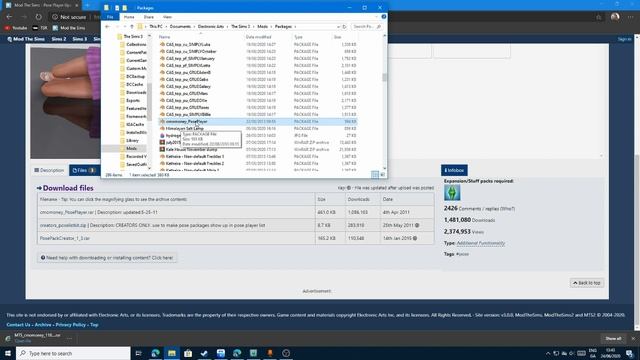This screenshot has height=360, width=640.
Task: Switch to the Files tab
Action: point(84,170)
